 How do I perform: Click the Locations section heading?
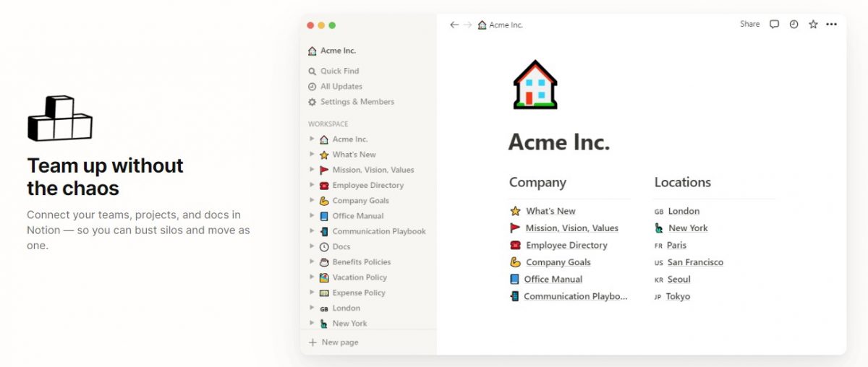pos(683,183)
